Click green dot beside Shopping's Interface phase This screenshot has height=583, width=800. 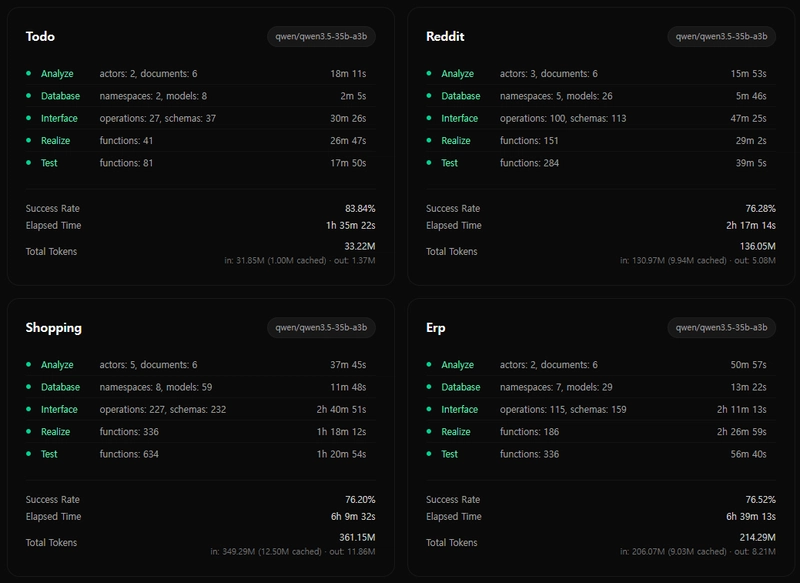pyautogui.click(x=29, y=409)
